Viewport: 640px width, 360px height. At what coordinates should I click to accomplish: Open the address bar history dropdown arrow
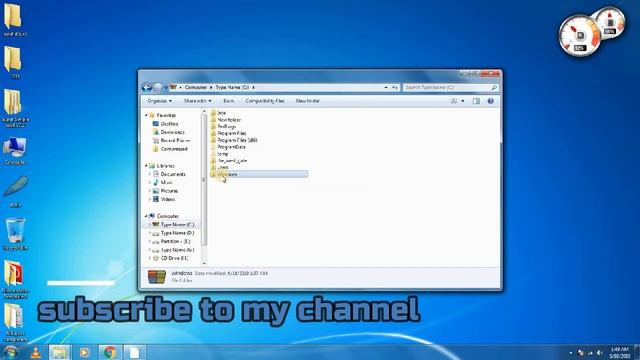coord(386,87)
